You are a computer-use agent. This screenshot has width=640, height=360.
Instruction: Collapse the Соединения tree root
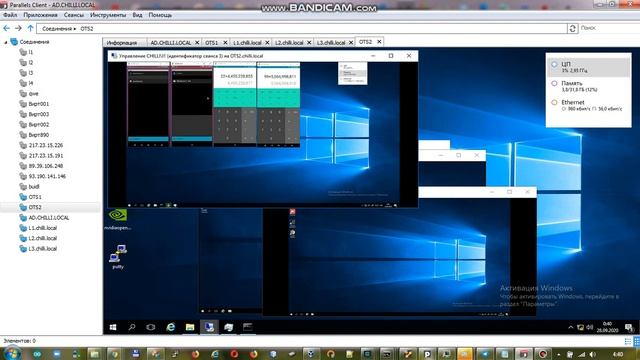click(6, 42)
